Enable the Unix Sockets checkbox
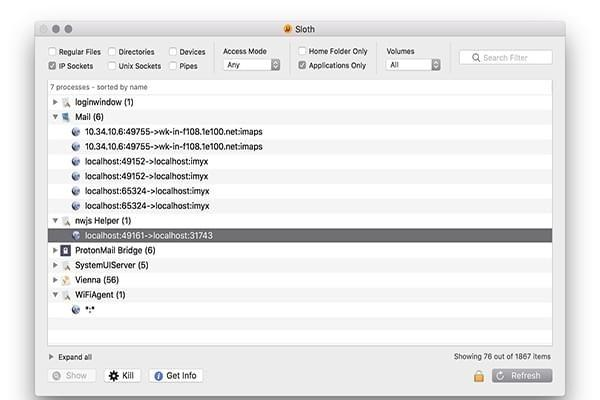Viewport: 600px width, 400px height. 112,66
